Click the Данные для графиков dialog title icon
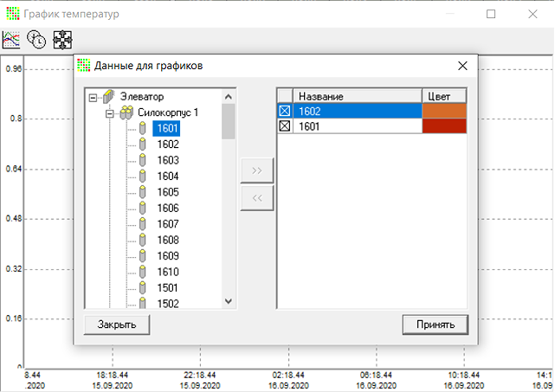The width and height of the screenshot is (555, 392). 84,66
